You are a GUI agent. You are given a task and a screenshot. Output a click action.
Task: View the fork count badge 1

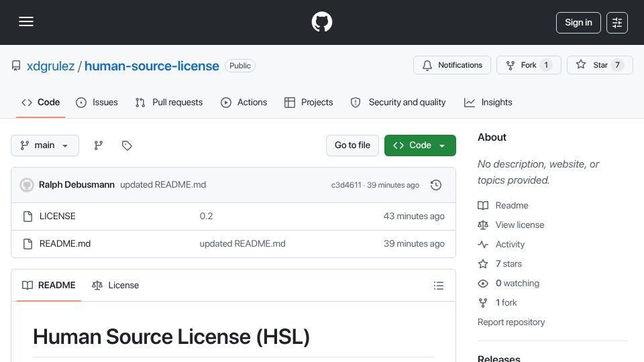pyautogui.click(x=546, y=65)
